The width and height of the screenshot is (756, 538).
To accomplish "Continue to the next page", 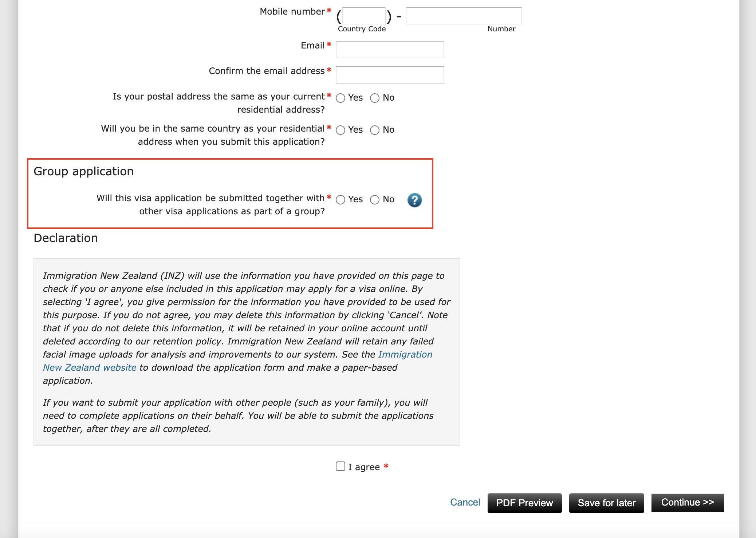I will pos(687,503).
